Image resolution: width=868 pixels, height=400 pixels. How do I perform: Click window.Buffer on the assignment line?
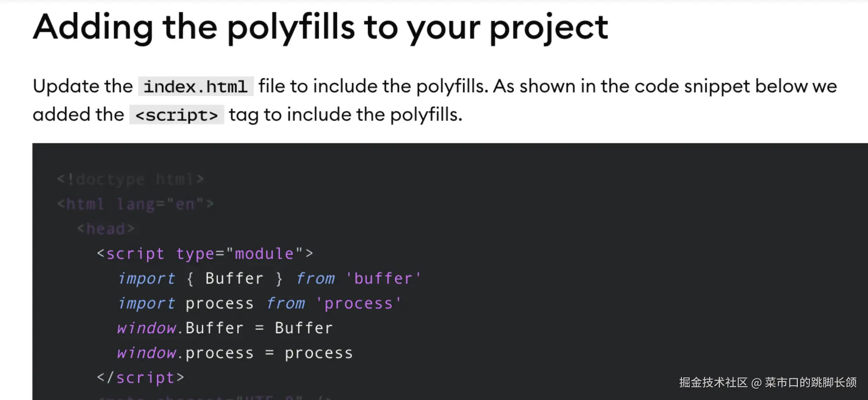click(x=180, y=328)
